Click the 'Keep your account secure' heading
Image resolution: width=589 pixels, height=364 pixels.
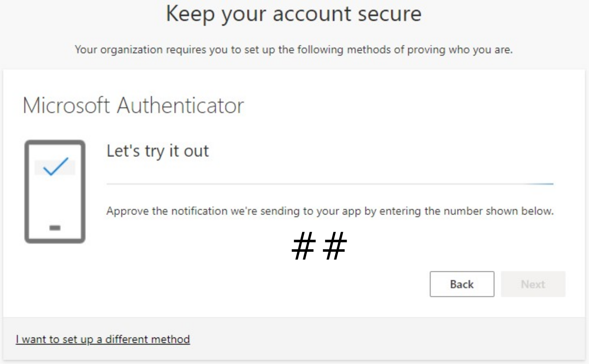294,14
